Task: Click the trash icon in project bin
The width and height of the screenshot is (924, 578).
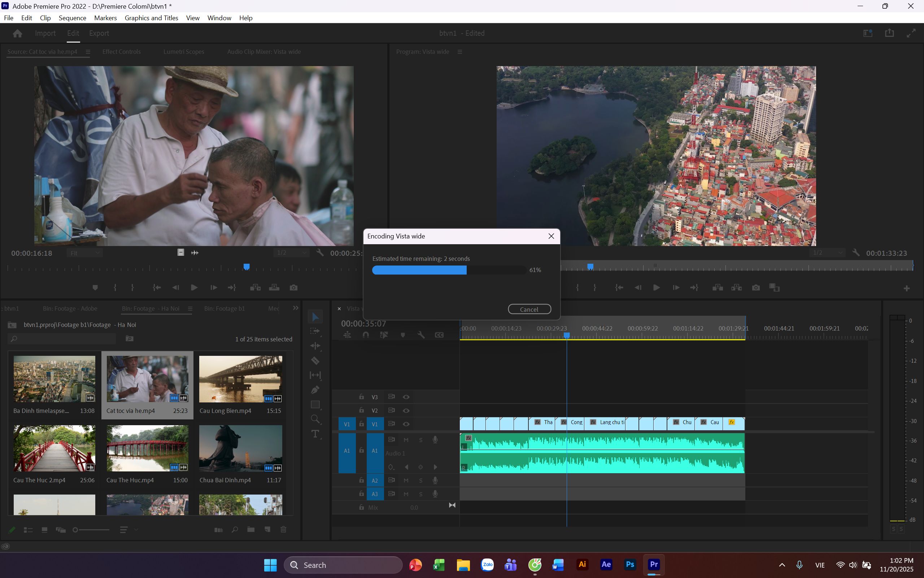Action: (283, 530)
